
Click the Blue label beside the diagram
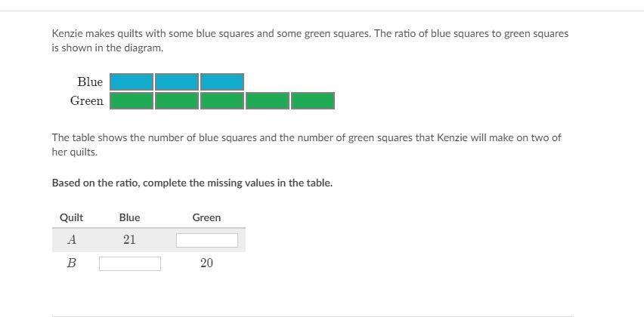coord(90,82)
